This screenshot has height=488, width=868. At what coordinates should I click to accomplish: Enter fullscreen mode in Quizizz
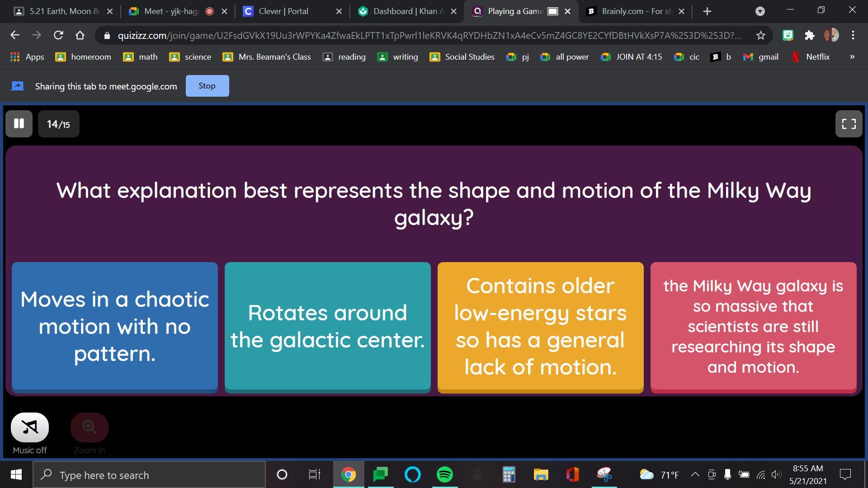(x=849, y=124)
